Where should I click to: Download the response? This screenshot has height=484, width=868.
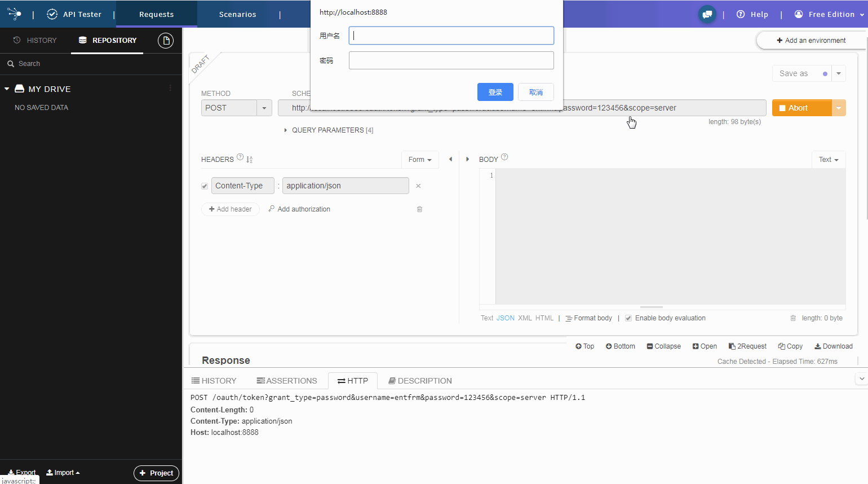point(833,346)
